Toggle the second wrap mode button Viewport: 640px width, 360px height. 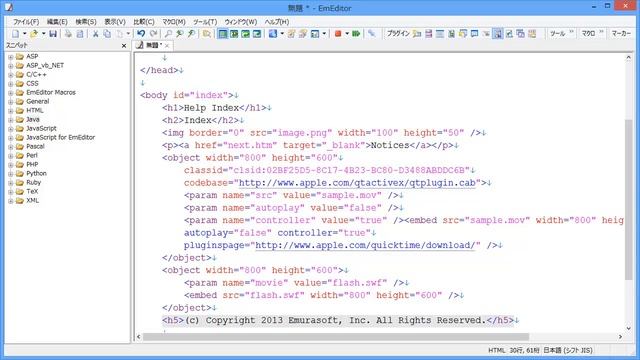pos(234,34)
